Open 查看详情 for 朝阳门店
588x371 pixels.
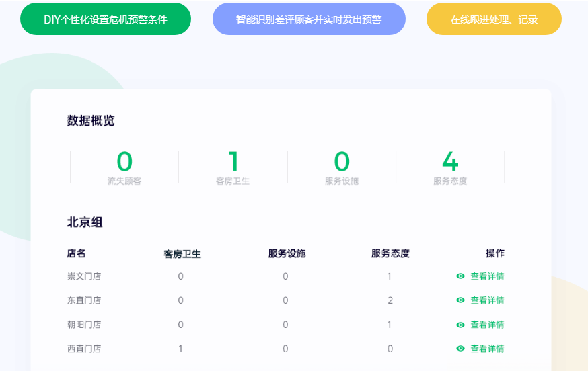487,325
